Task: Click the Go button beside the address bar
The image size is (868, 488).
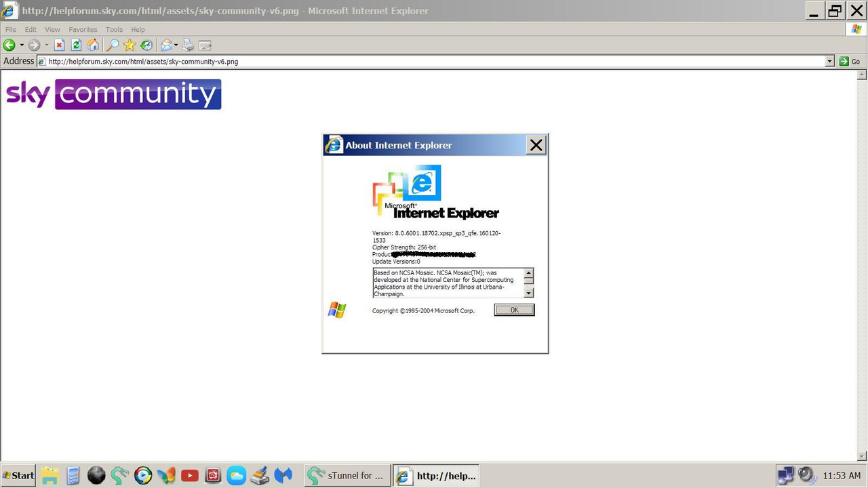Action: (x=850, y=61)
